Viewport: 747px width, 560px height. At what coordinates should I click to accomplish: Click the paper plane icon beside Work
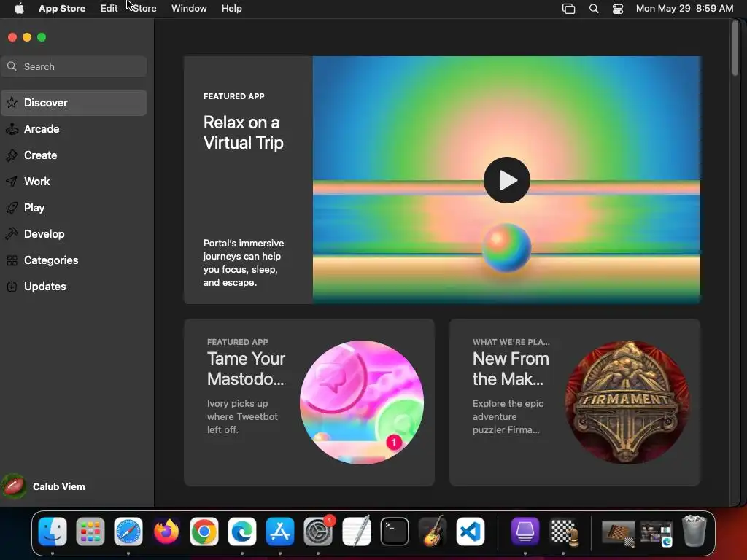click(12, 181)
